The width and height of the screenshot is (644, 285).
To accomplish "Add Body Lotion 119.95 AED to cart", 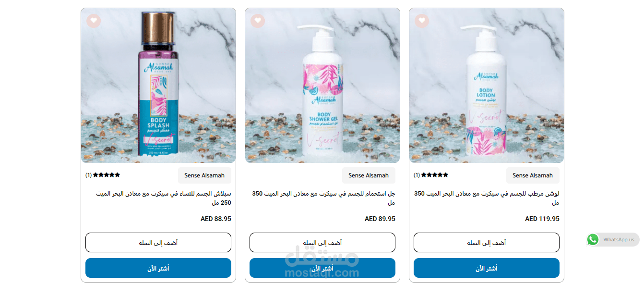I will tap(487, 243).
